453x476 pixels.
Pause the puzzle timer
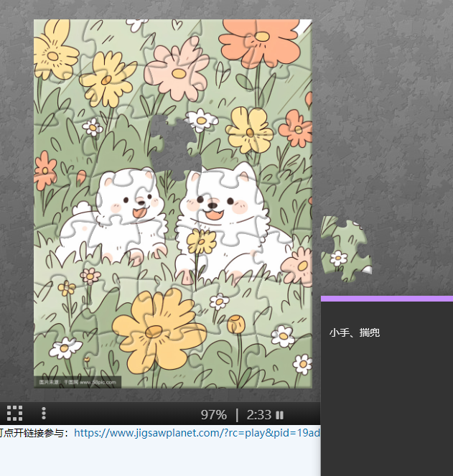[279, 415]
